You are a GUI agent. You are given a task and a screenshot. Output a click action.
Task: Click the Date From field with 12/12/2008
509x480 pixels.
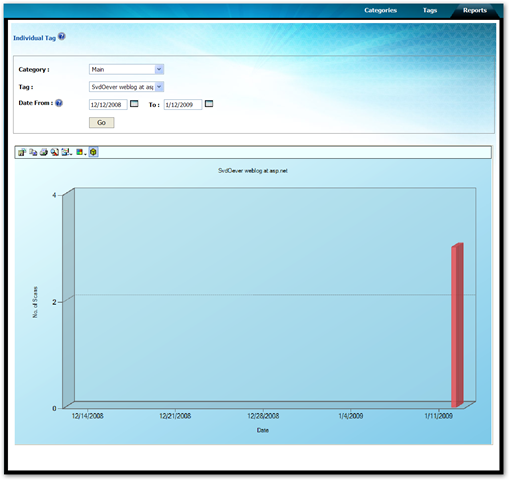[108, 105]
